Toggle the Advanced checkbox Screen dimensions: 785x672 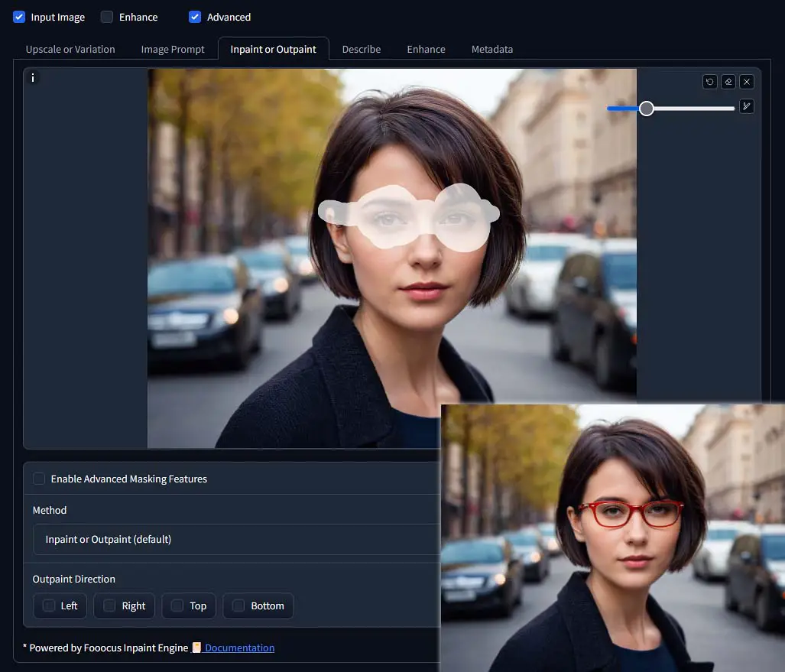(195, 17)
